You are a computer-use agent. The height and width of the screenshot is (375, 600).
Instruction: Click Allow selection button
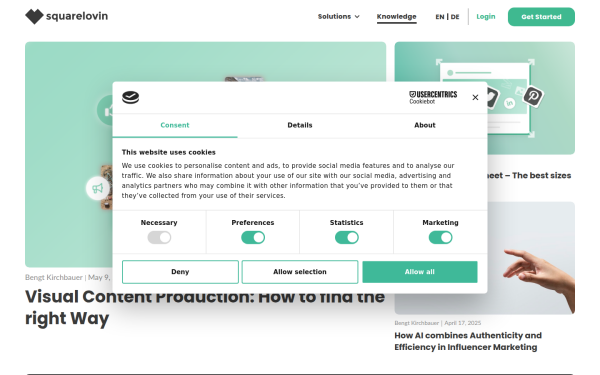pyautogui.click(x=300, y=272)
